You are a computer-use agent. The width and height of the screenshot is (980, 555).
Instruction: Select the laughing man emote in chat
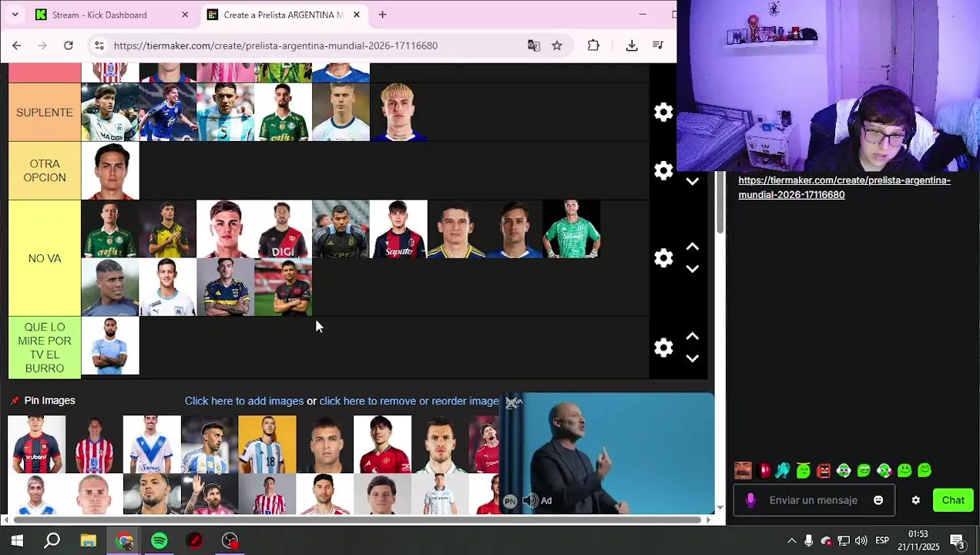[743, 470]
